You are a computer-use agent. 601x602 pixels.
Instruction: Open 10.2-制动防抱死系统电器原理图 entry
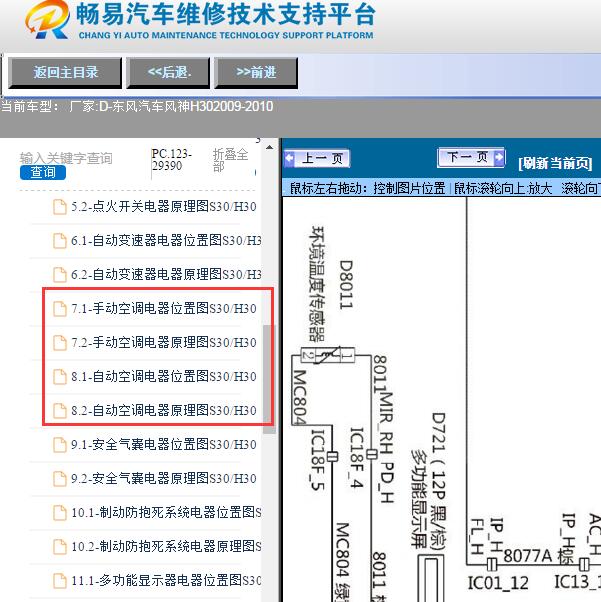click(x=166, y=546)
